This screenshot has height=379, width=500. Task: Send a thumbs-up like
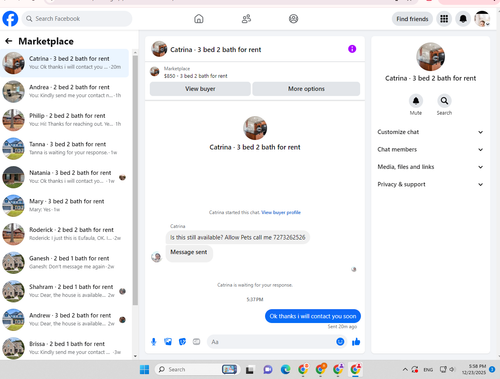tap(356, 342)
